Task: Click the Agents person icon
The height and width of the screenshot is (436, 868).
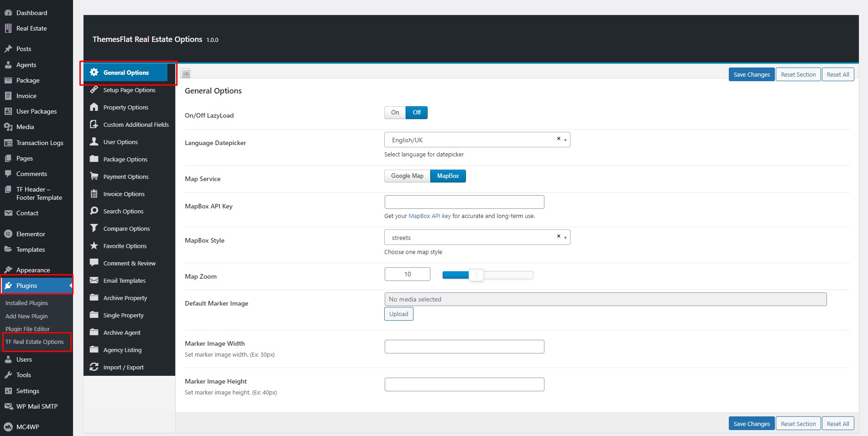Action: click(8, 65)
